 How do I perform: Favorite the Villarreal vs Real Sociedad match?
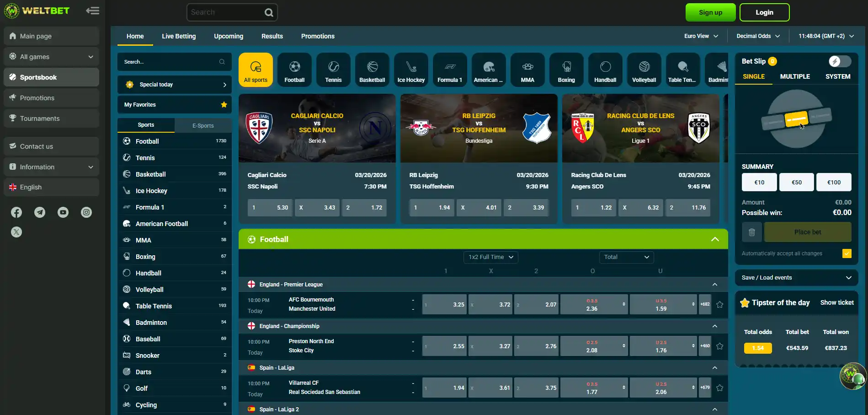[719, 388]
